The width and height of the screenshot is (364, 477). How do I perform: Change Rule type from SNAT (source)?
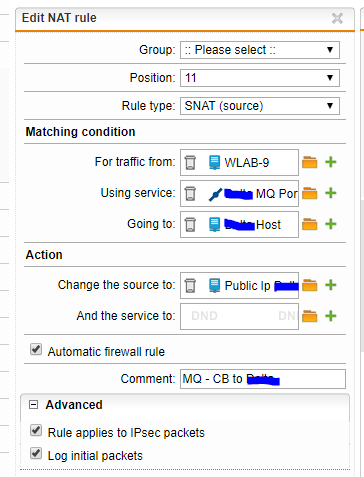[260, 106]
